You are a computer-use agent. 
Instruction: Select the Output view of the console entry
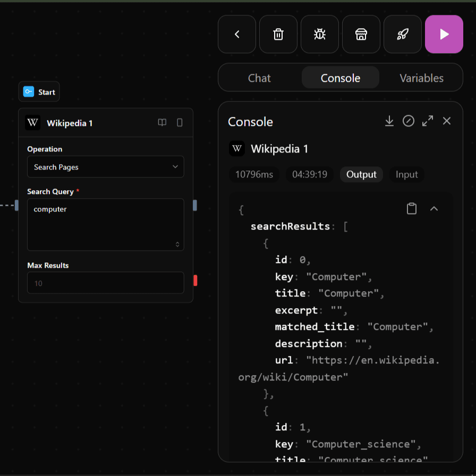click(x=361, y=174)
